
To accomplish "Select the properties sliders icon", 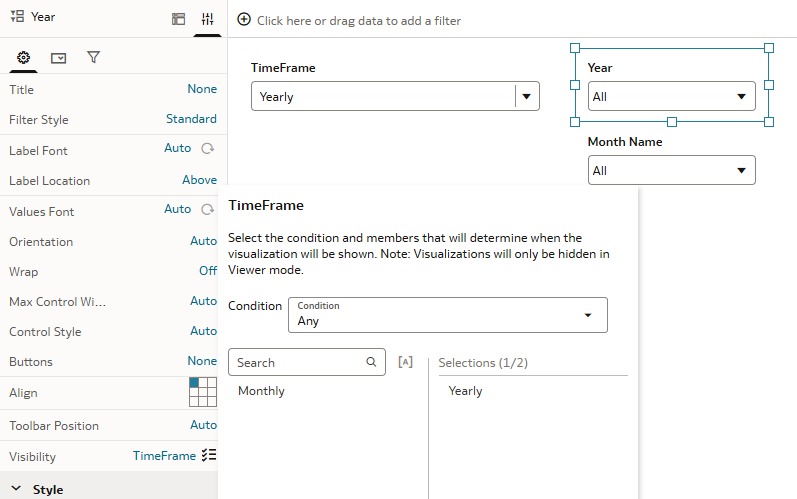I will click(207, 18).
